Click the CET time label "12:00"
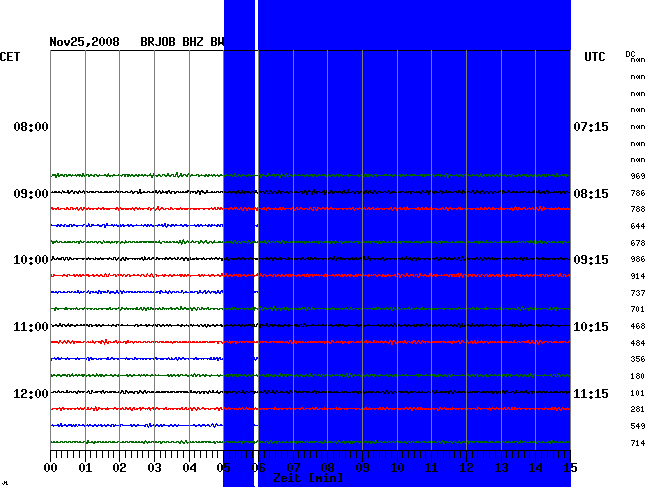The image size is (650, 494). pyautogui.click(x=31, y=393)
